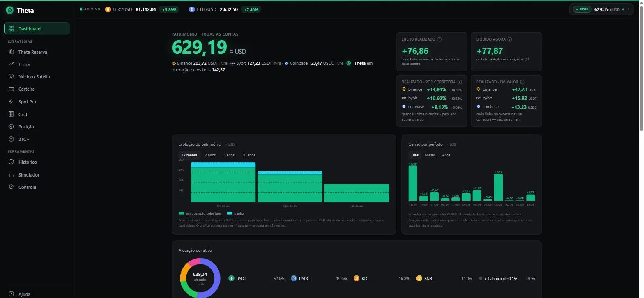
Task: Open the Simulador tool
Action: click(x=37, y=175)
